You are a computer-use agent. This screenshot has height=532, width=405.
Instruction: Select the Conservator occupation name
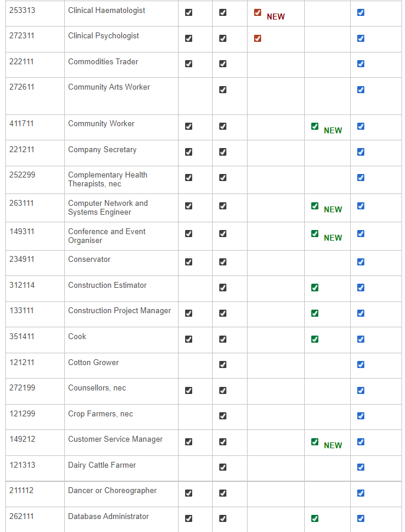coord(89,260)
